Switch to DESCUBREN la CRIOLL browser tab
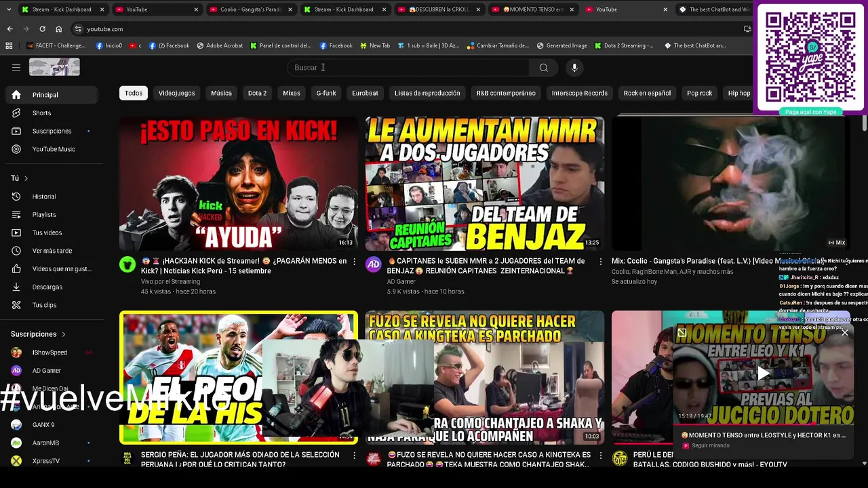 tap(439, 9)
